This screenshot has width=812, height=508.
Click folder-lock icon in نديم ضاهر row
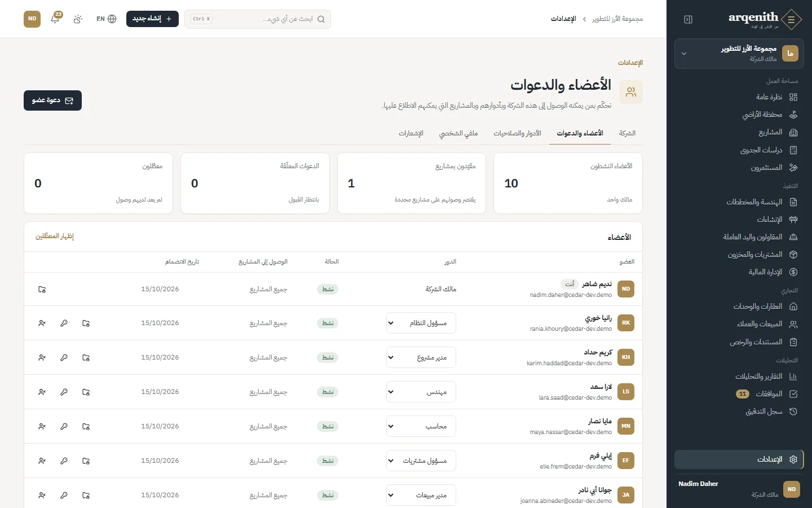click(x=42, y=290)
